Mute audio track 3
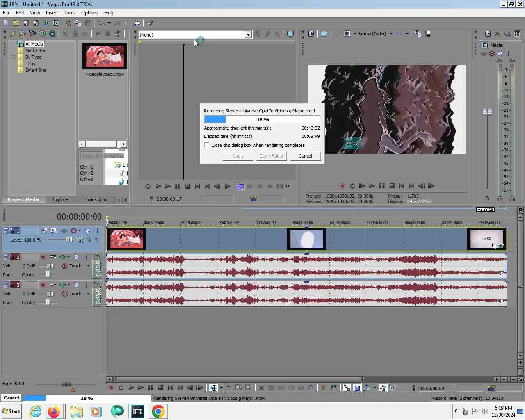Image resolution: width=525 pixels, height=420 pixels. (x=76, y=285)
